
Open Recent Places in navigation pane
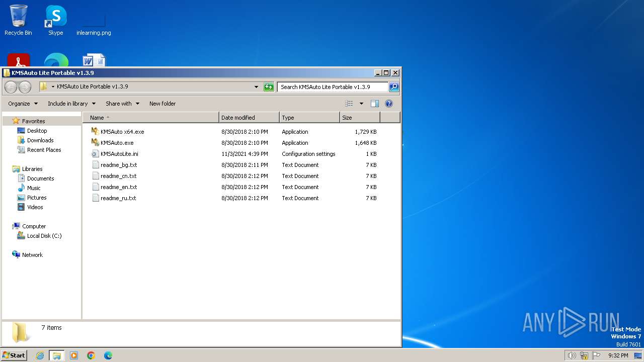(44, 150)
